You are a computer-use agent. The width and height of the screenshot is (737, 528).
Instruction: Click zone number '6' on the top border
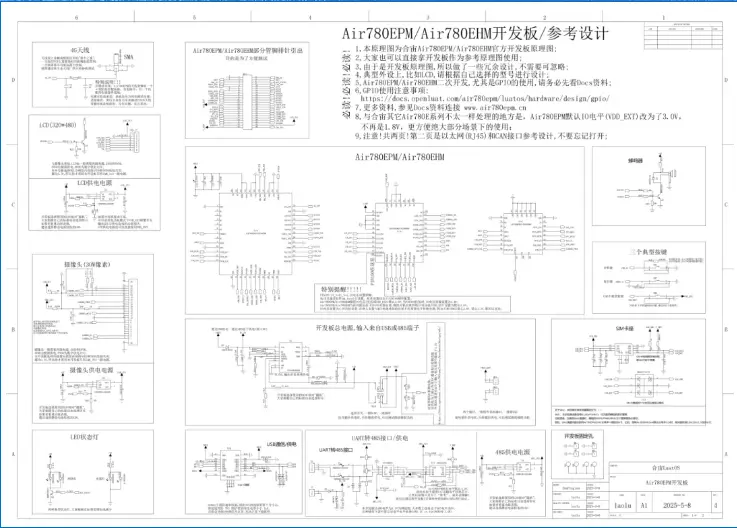click(77, 17)
